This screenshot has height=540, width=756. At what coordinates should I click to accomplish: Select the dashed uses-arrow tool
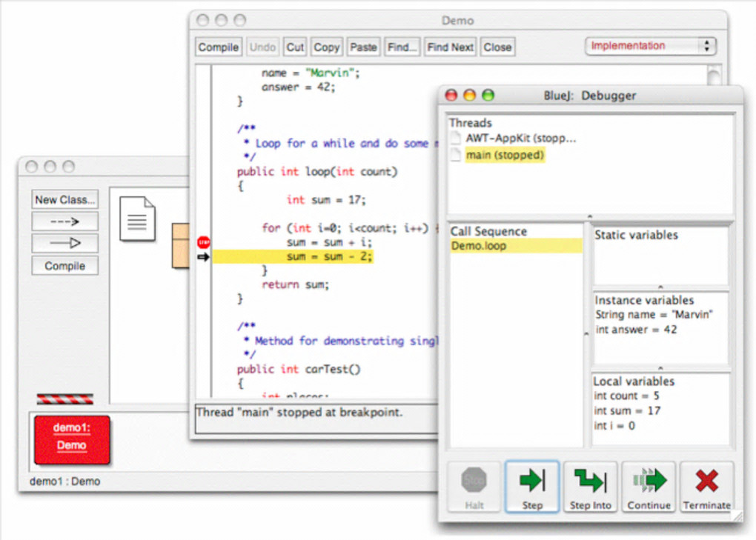pos(65,221)
